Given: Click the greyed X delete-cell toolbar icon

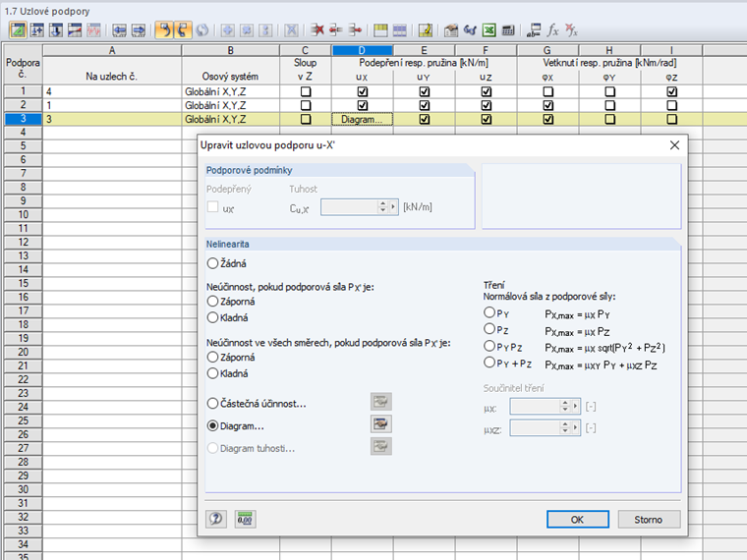Looking at the screenshot, I should 291,30.
